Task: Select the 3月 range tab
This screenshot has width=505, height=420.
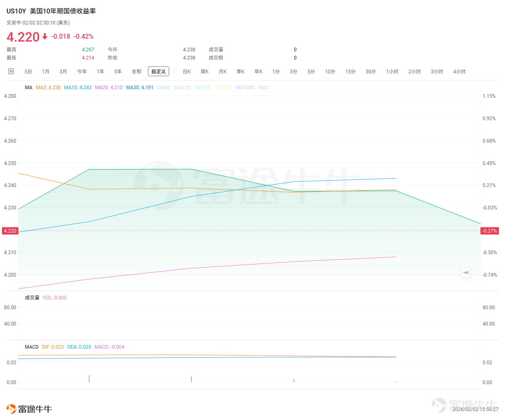Action: 63,72
